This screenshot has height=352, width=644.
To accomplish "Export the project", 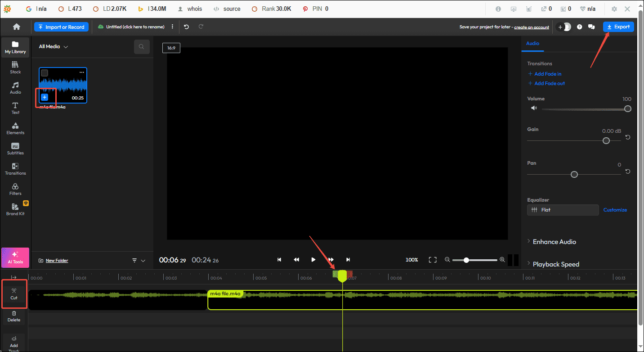I will coord(618,27).
